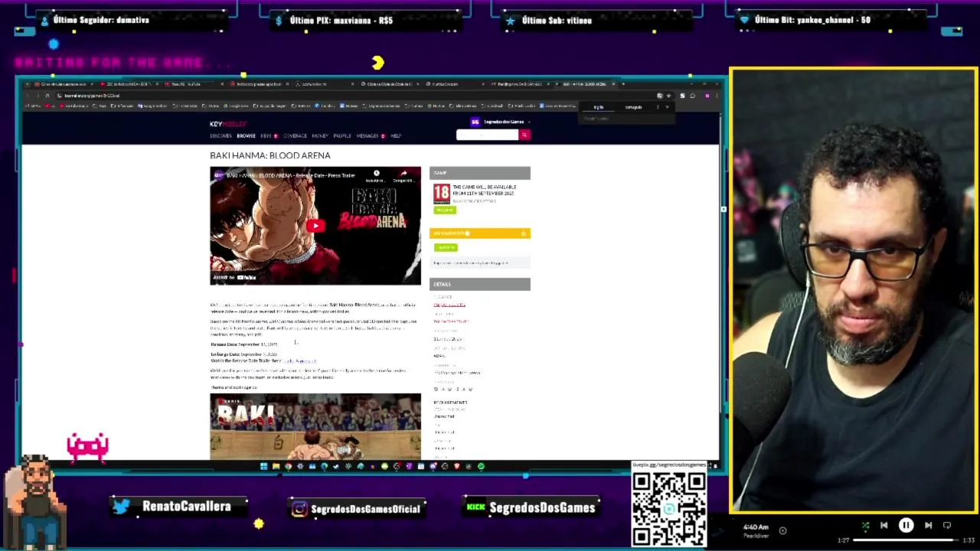Viewport: 980px width, 551px height.
Task: Open the trailer link after Watch the Release Date Trailer
Action: (299, 361)
